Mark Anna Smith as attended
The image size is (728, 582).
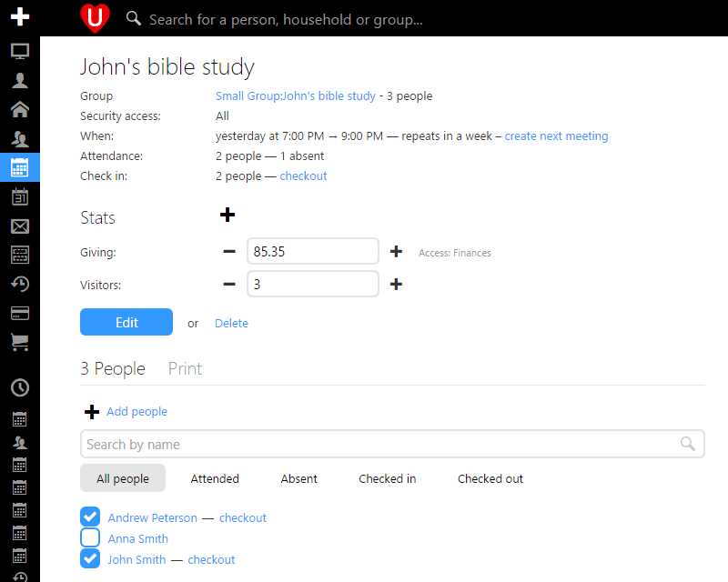90,538
